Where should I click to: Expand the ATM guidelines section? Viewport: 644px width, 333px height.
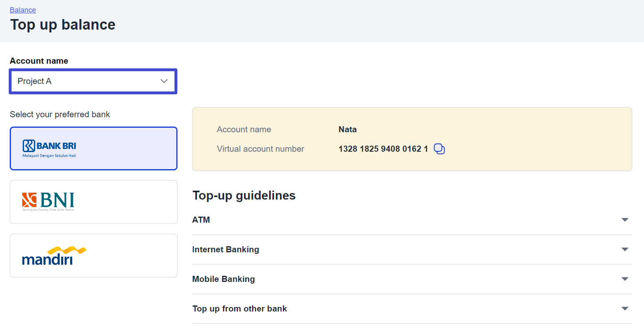tap(412, 220)
